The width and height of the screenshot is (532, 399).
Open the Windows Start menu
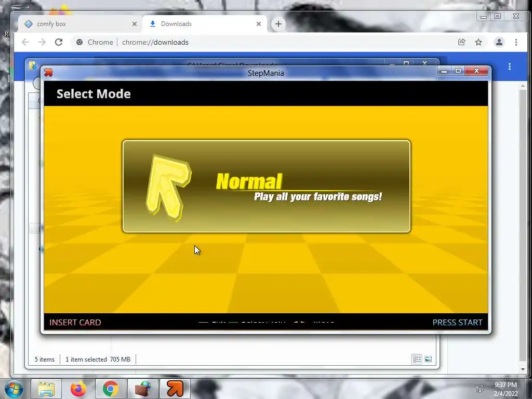(14, 389)
